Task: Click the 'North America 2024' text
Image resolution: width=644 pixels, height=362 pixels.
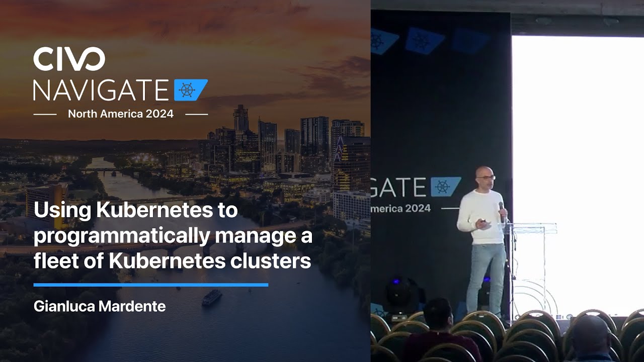Action: (121, 114)
